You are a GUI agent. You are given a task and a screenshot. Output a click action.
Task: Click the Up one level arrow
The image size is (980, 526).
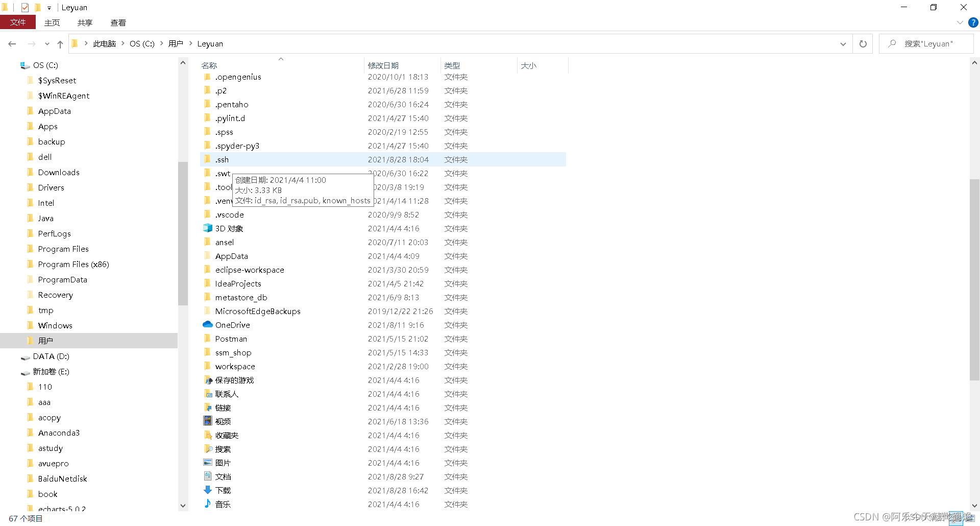click(60, 44)
